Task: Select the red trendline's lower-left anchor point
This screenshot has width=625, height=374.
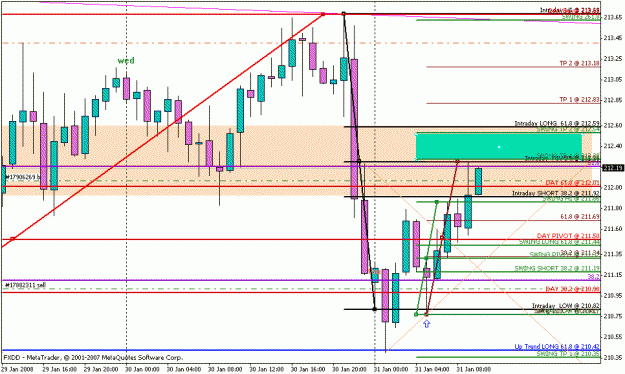Action: click(12, 239)
